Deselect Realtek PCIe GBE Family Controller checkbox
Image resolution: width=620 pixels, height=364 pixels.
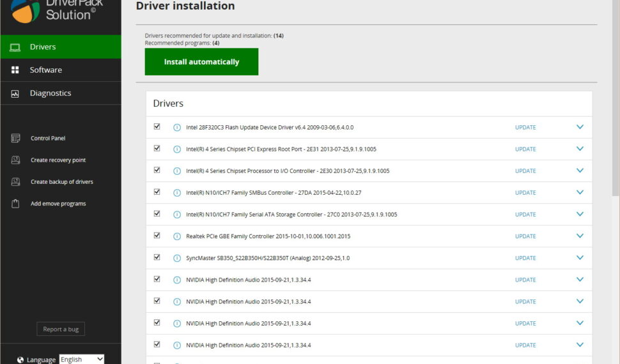pyautogui.click(x=157, y=235)
